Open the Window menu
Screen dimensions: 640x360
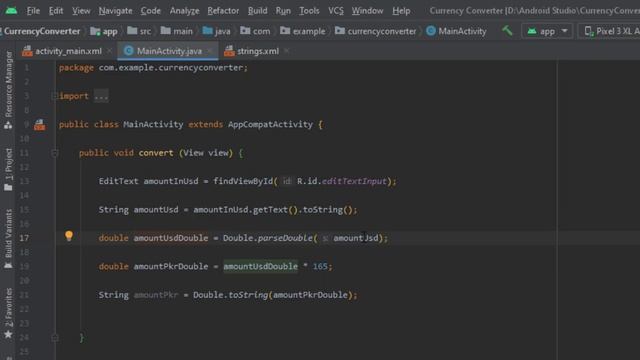point(367,11)
